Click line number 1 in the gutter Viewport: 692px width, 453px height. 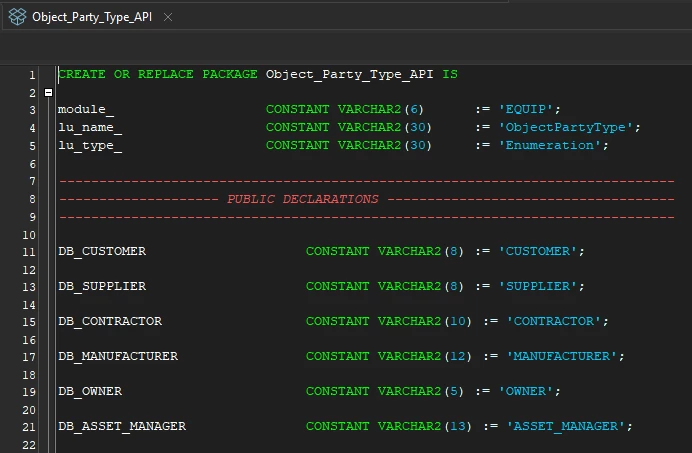pyautogui.click(x=32, y=75)
